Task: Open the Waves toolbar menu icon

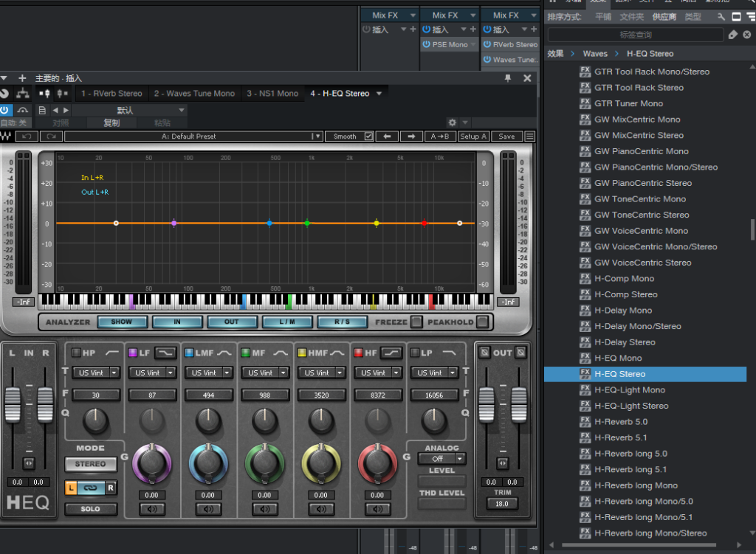Action: point(529,136)
